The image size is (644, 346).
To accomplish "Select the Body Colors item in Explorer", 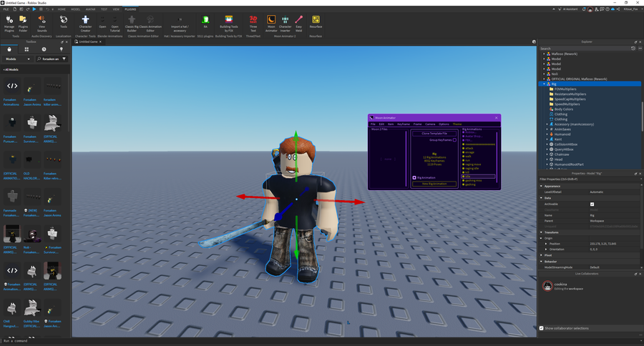I will click(x=564, y=109).
